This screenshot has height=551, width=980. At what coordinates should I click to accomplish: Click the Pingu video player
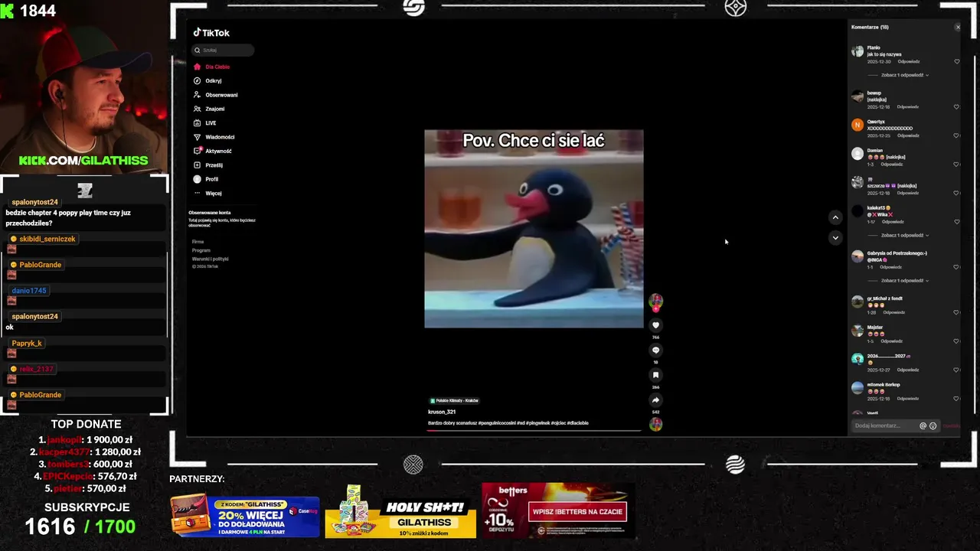point(534,229)
